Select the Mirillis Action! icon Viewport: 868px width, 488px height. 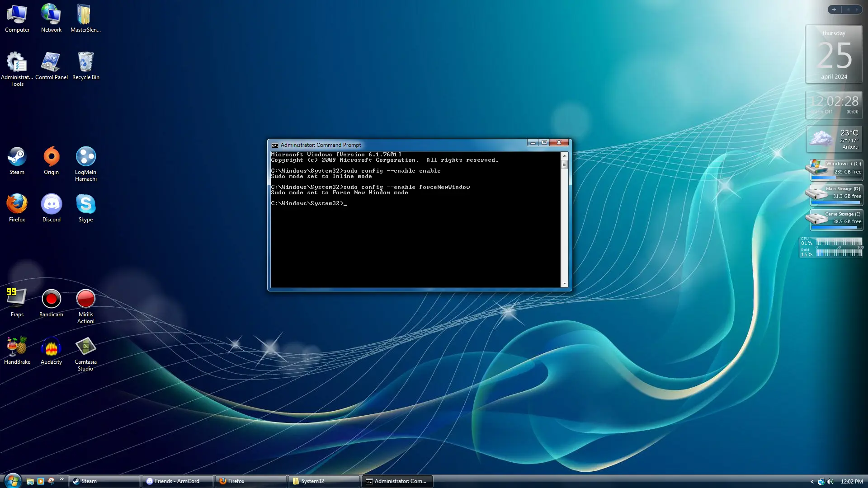pos(85,306)
